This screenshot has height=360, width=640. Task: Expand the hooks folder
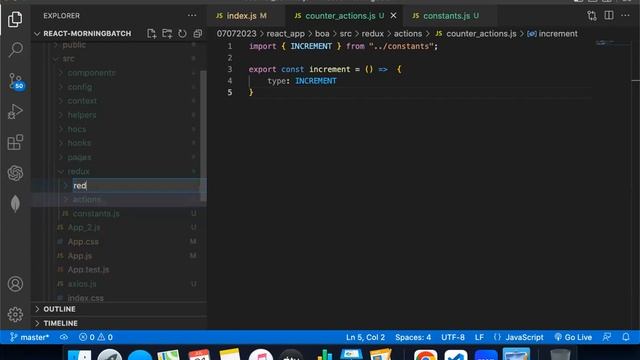click(79, 143)
